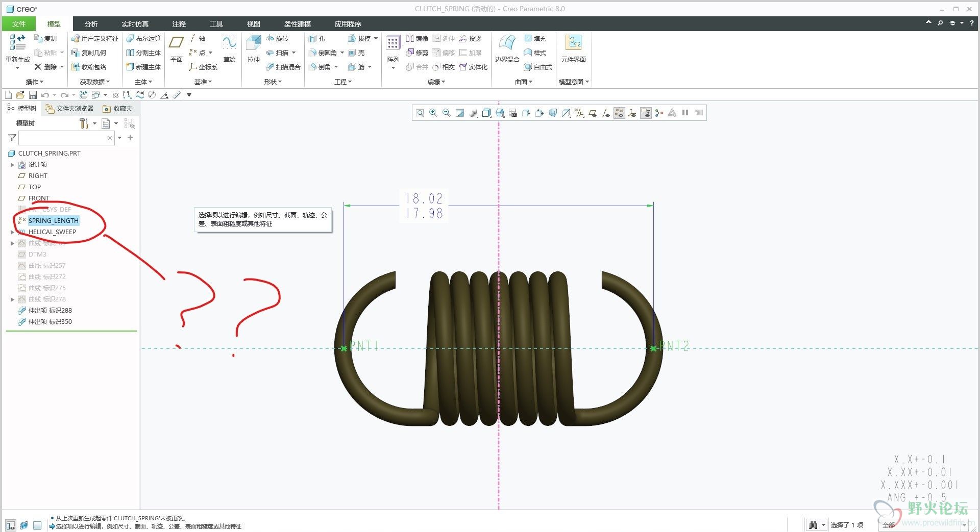
Task: Switch to the 实时仿真 ribbon tab
Action: 135,24
